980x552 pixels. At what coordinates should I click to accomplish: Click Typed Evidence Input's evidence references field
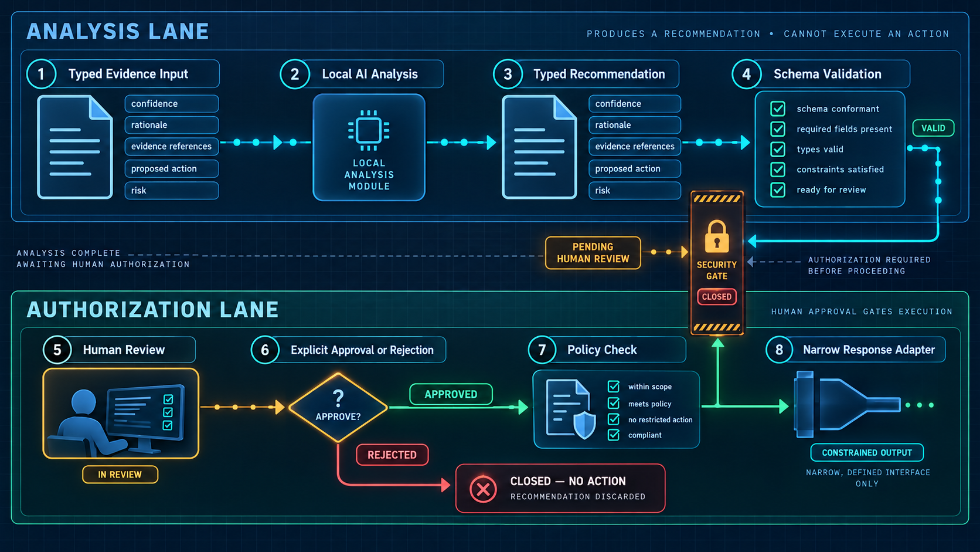click(x=172, y=147)
